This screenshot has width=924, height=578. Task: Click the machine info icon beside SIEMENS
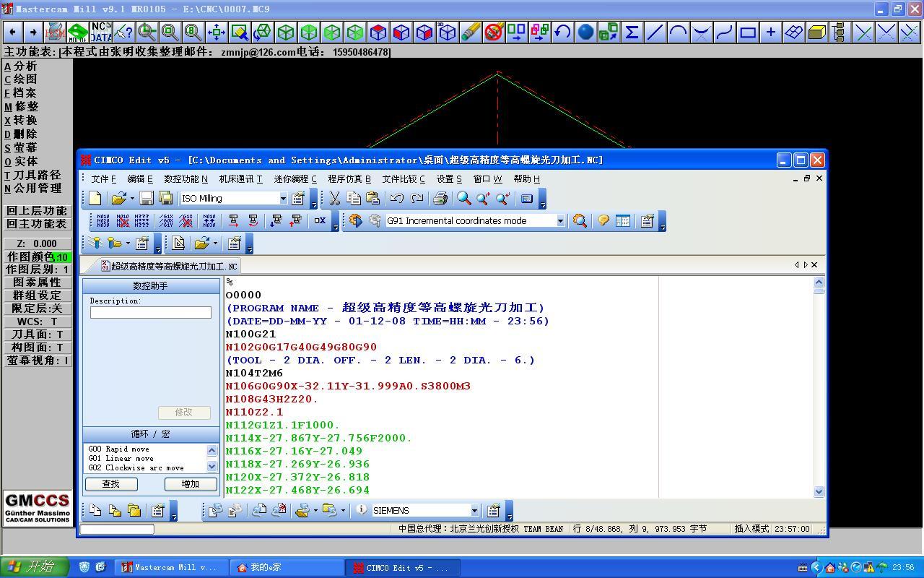coord(362,510)
